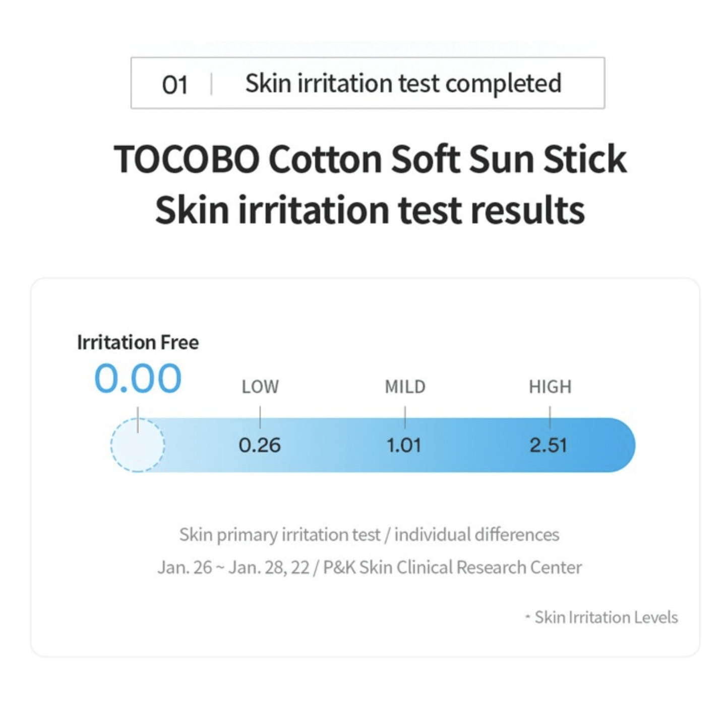Click the 01 step number
The width and height of the screenshot is (728, 728).
tap(174, 85)
